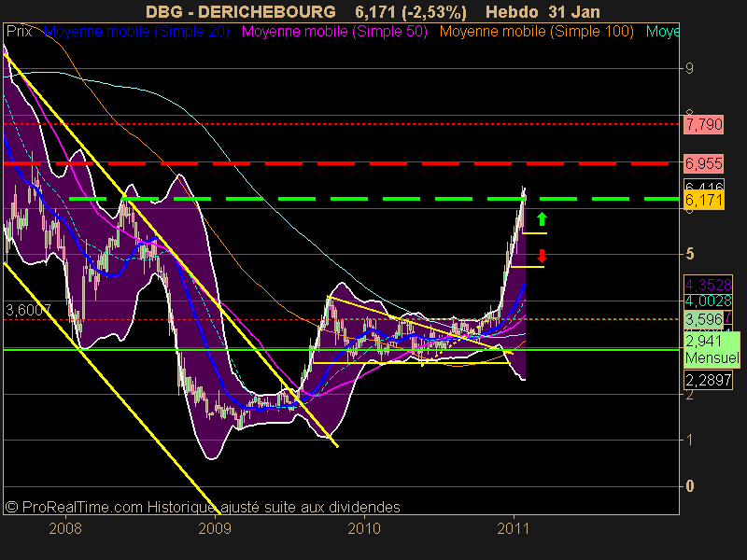Viewport: 747px width, 560px height.
Task: Click the DBG - DERICHEBOURG chart title
Action: (x=241, y=11)
